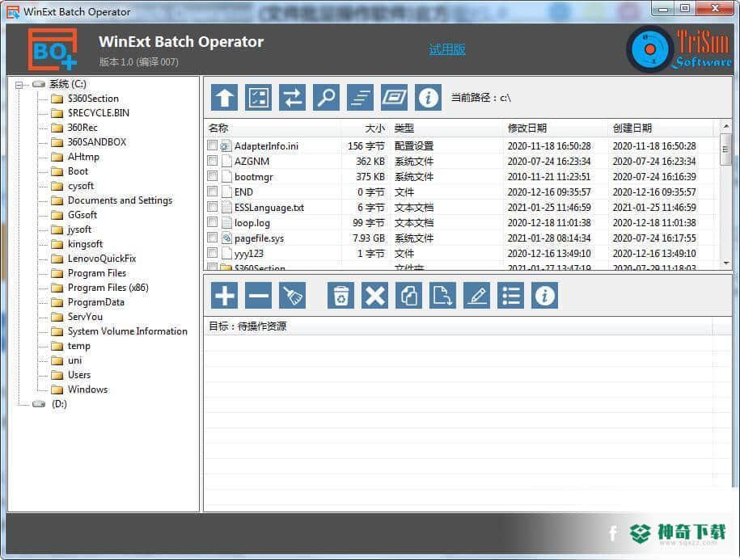Open the ServYou folder
Screen dimensions: 740x560
coord(85,317)
